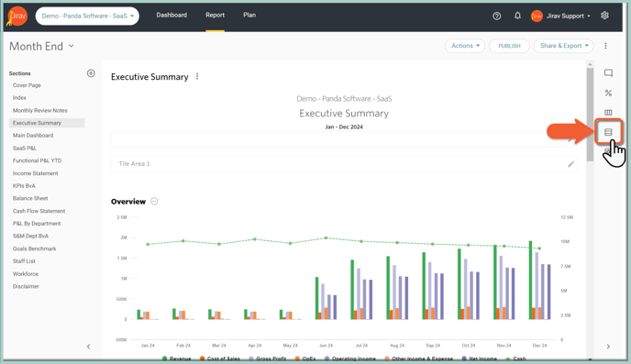Open the report's three-dot overflow menu

click(x=605, y=46)
